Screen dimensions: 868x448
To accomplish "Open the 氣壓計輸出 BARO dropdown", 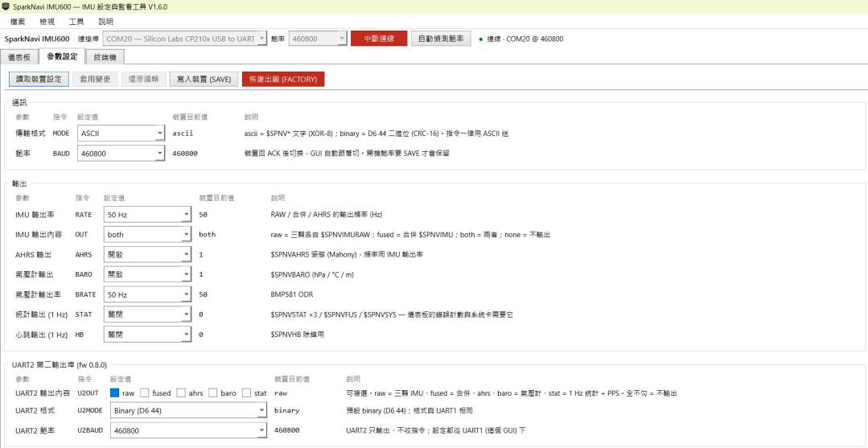I will pyautogui.click(x=147, y=274).
